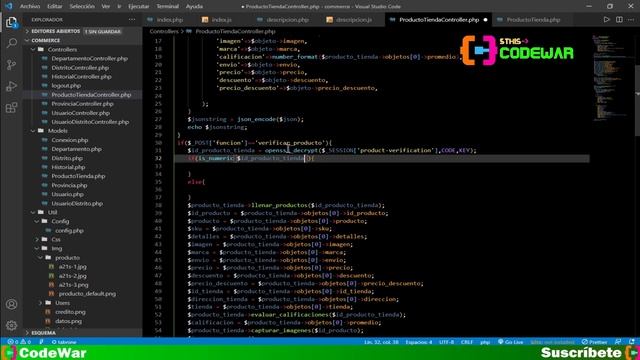Open the Archivo menu
This screenshot has width=640, height=360.
[30, 6]
